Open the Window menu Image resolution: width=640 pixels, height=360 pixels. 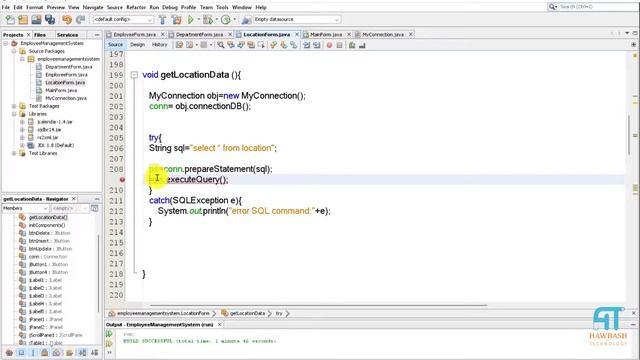pyautogui.click(x=242, y=7)
